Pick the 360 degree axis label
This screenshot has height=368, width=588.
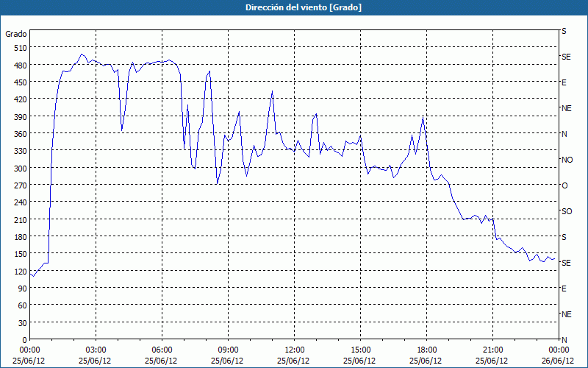pos(21,134)
